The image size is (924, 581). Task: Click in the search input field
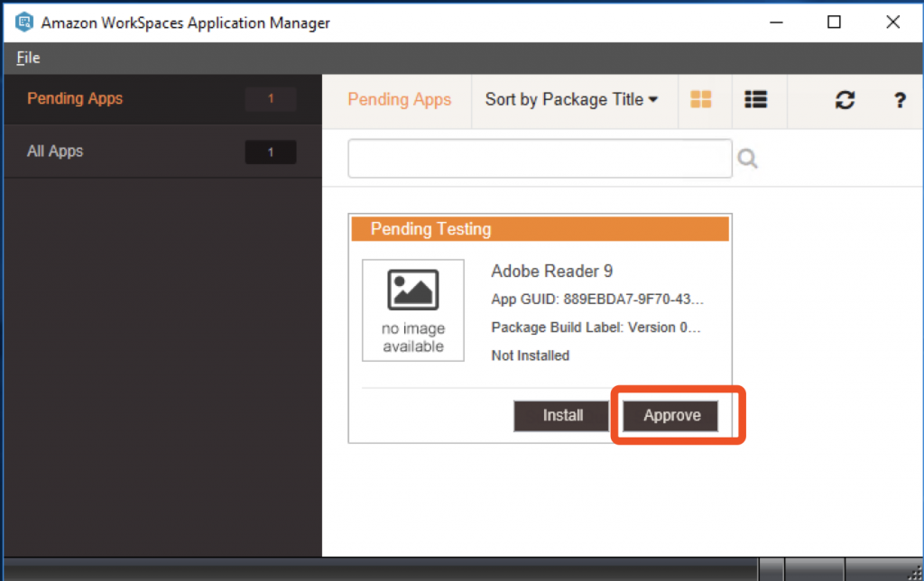click(540, 159)
